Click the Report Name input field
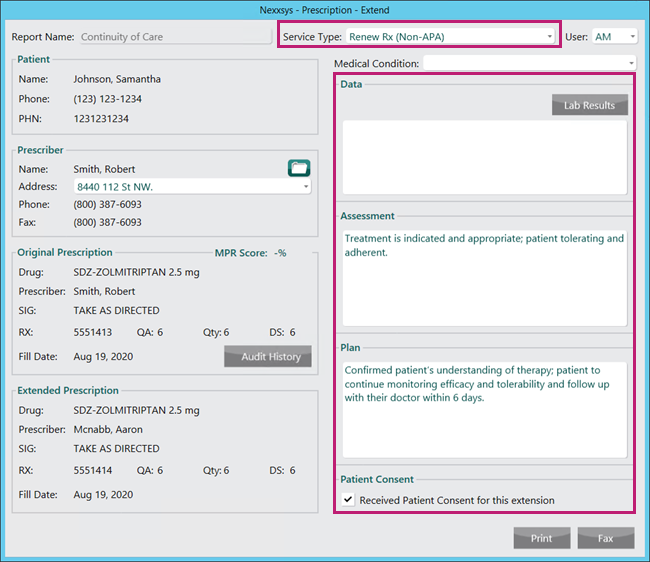 click(x=174, y=37)
